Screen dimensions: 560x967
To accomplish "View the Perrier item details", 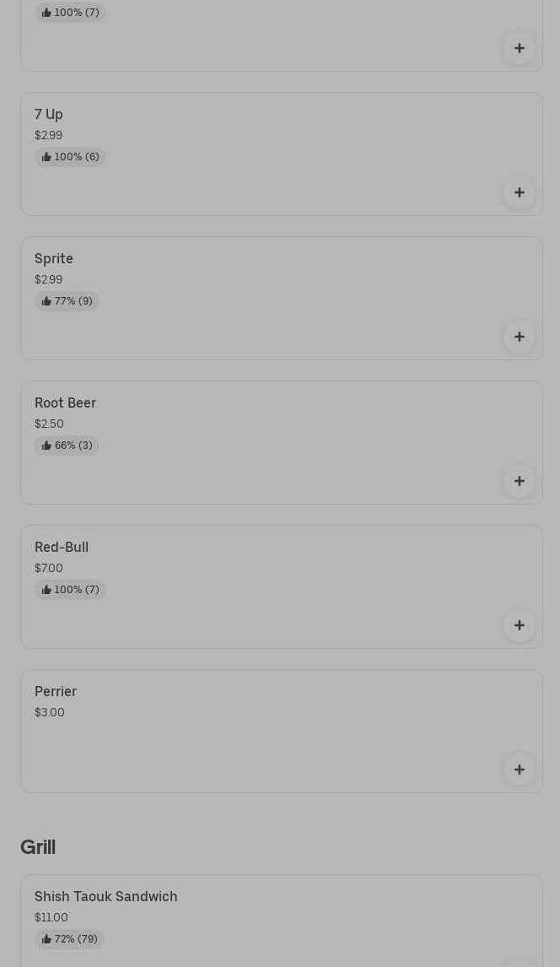I will point(56,691).
